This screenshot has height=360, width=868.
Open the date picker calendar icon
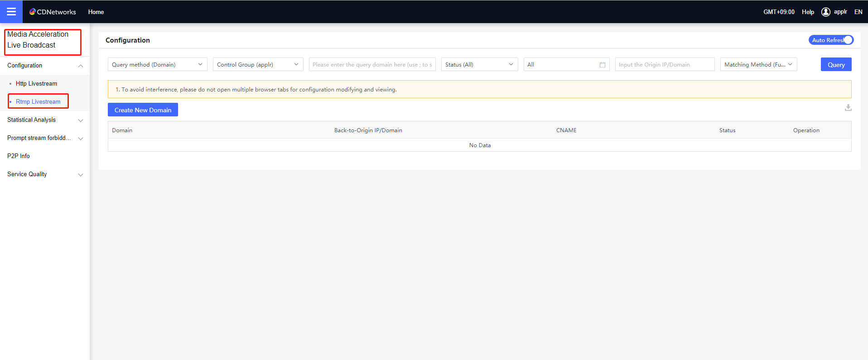point(603,65)
